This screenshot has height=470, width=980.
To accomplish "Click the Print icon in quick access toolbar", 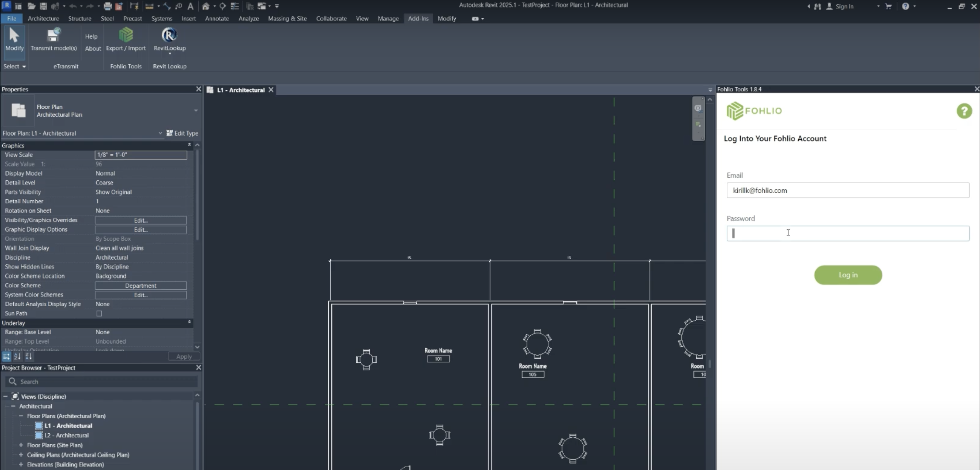I will pyautogui.click(x=108, y=6).
